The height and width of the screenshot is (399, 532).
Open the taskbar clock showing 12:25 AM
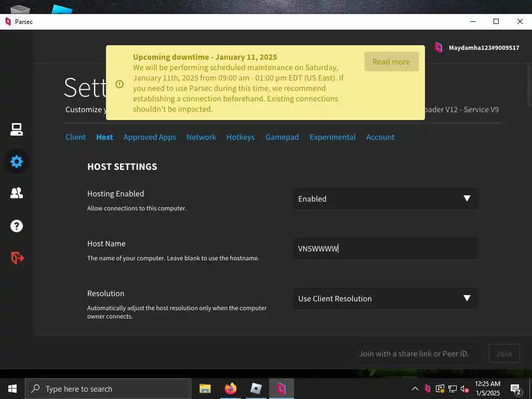pyautogui.click(x=487, y=389)
